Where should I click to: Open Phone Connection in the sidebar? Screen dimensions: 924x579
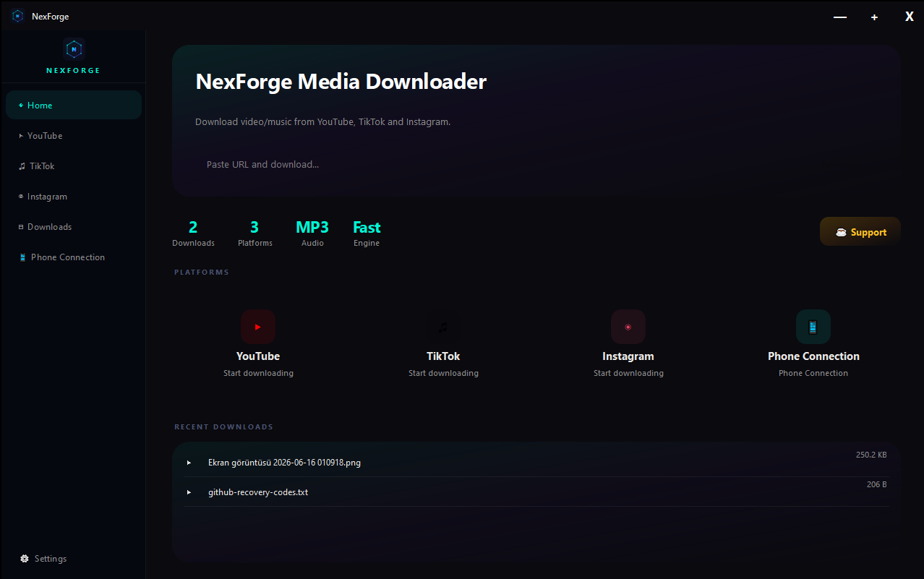(73, 257)
